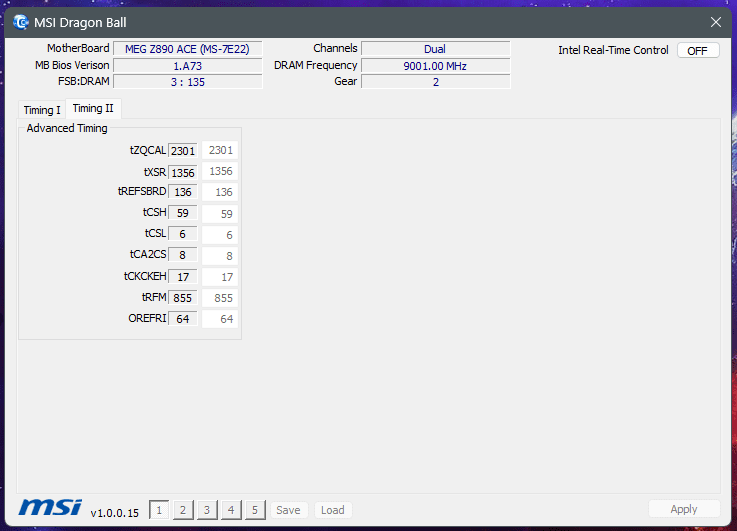Click the Gear value 2
The image size is (737, 531).
435,82
